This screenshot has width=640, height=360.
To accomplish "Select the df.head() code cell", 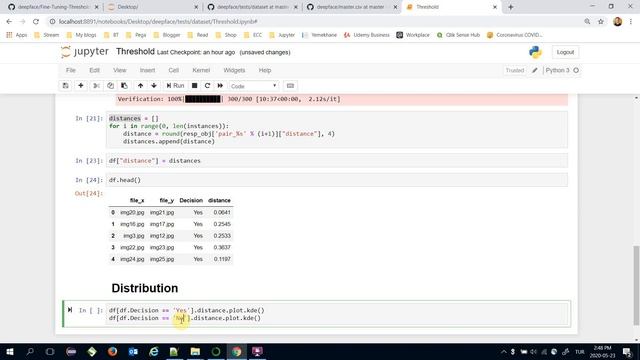I will pos(337,180).
